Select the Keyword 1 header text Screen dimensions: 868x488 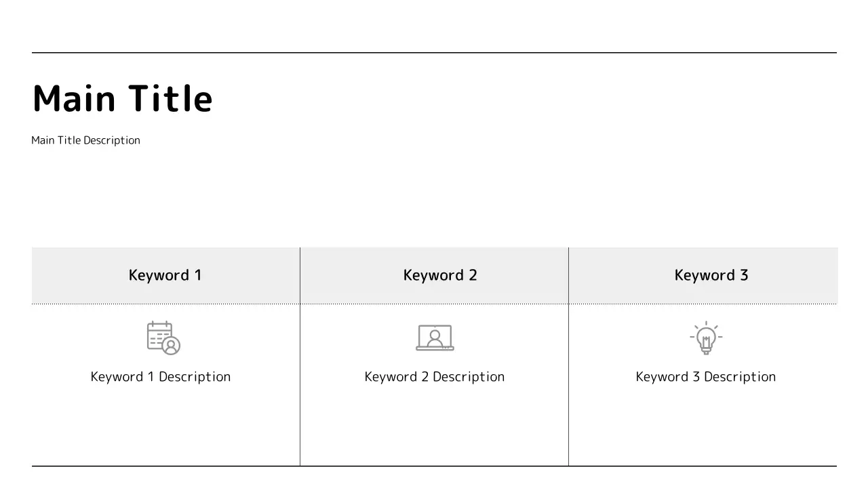[165, 275]
